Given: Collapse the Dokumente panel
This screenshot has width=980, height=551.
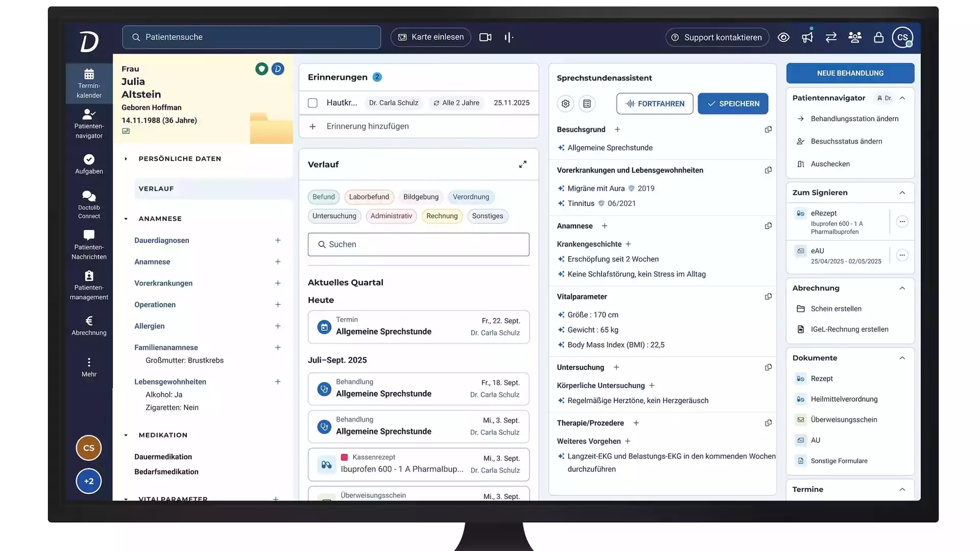Looking at the screenshot, I should pos(902,358).
